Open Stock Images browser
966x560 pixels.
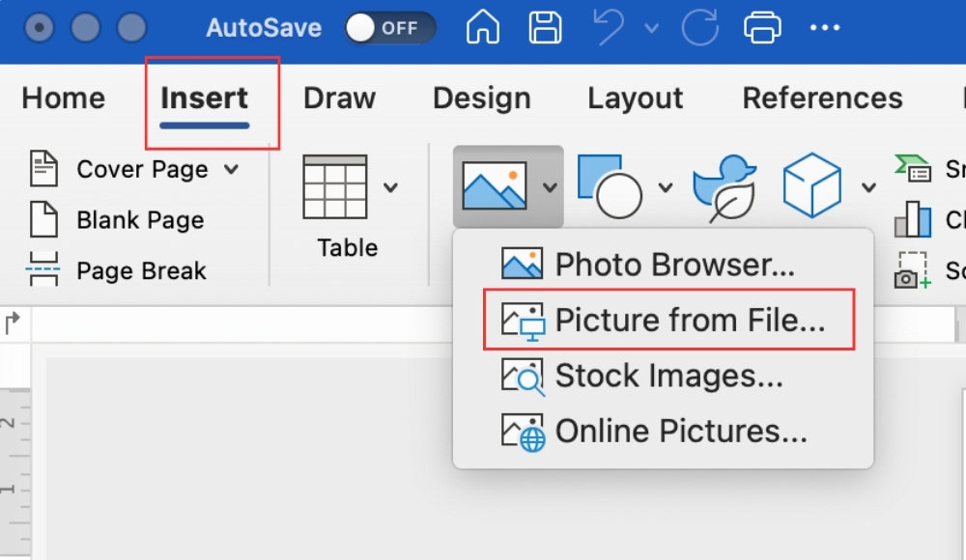(639, 376)
